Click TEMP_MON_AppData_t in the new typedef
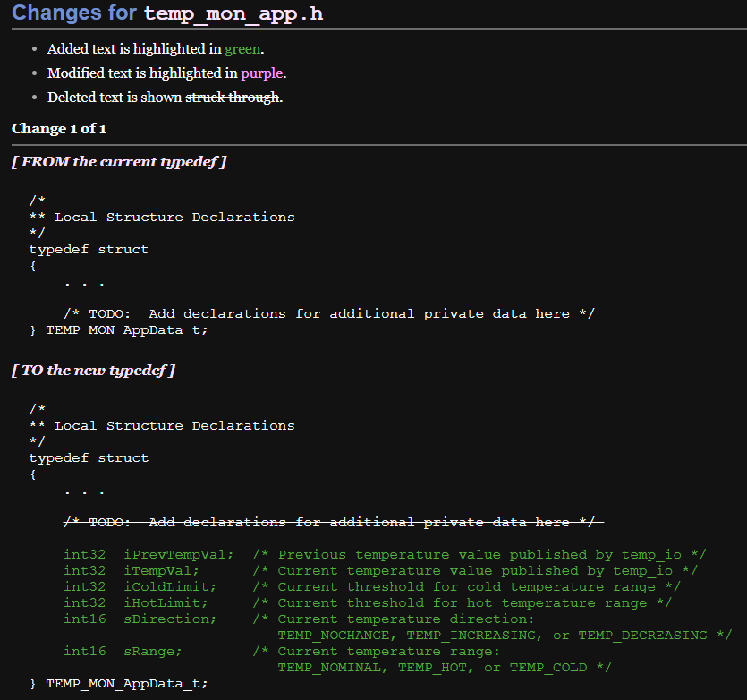This screenshot has width=747, height=700. [x=126, y=684]
